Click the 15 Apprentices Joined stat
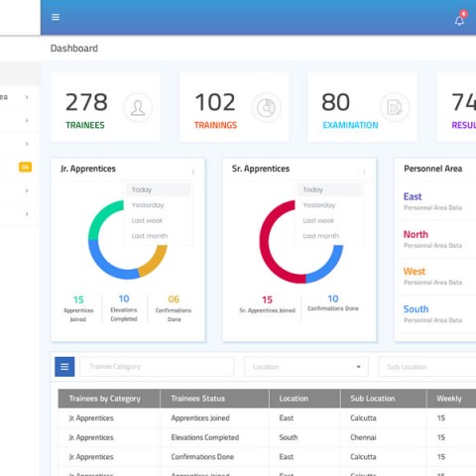 tap(78, 309)
